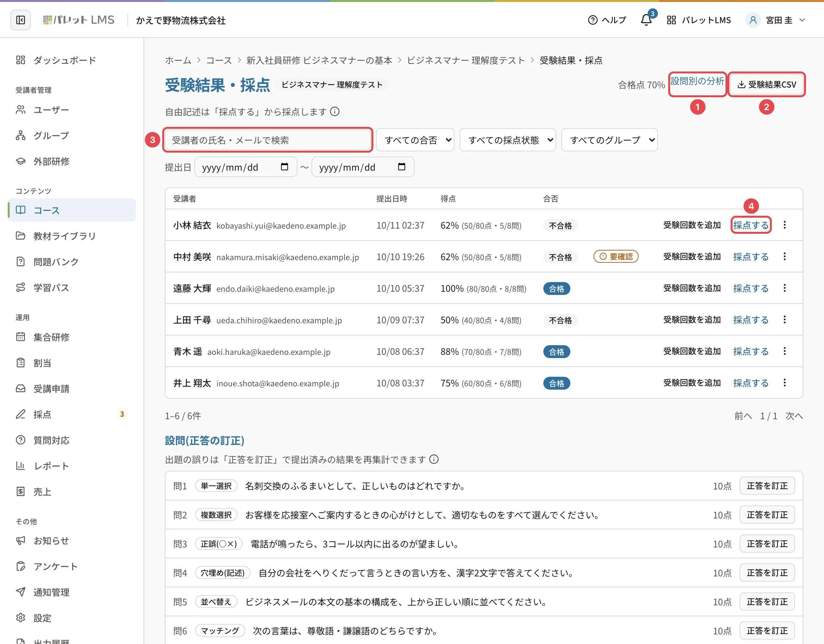Viewport: 824px width, 644px height.
Task: Click 正答を訂正 for 問4
Action: point(767,573)
